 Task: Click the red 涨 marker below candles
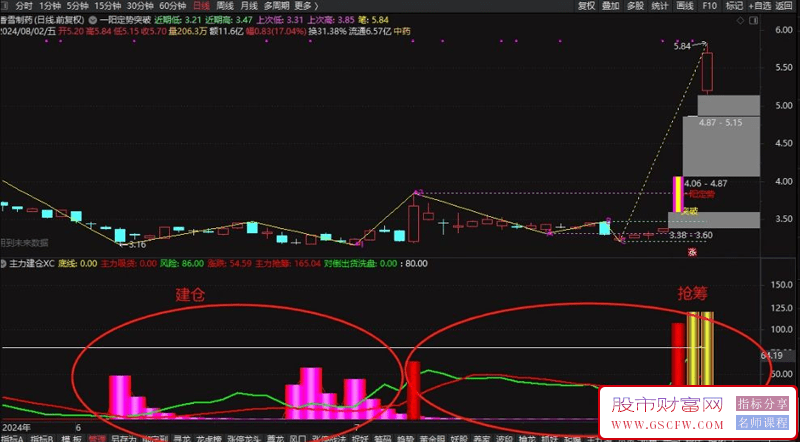tap(692, 252)
